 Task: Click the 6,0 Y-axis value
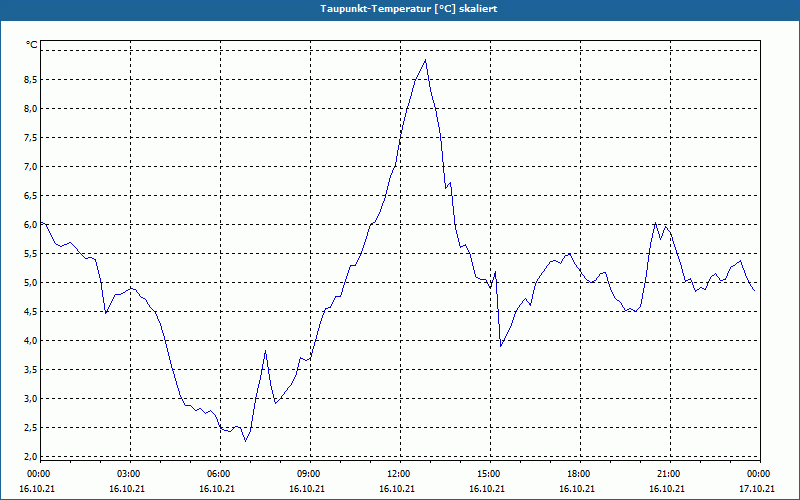click(x=31, y=224)
